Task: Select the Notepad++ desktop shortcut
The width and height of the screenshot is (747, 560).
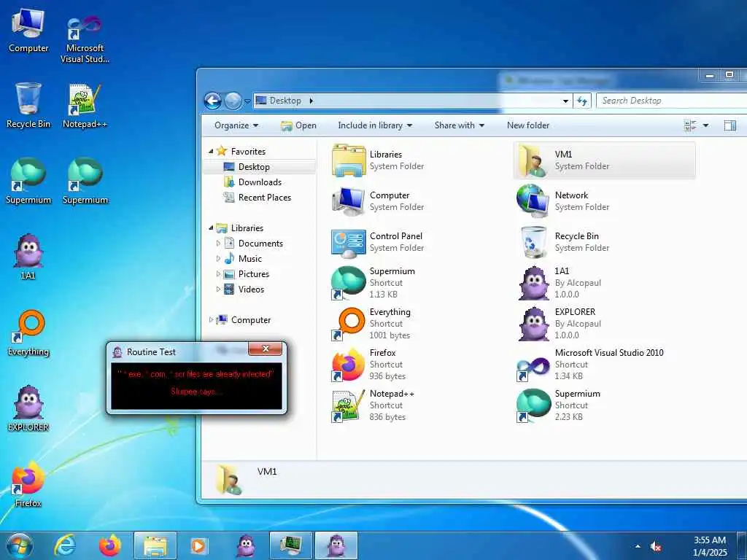Action: (85, 106)
